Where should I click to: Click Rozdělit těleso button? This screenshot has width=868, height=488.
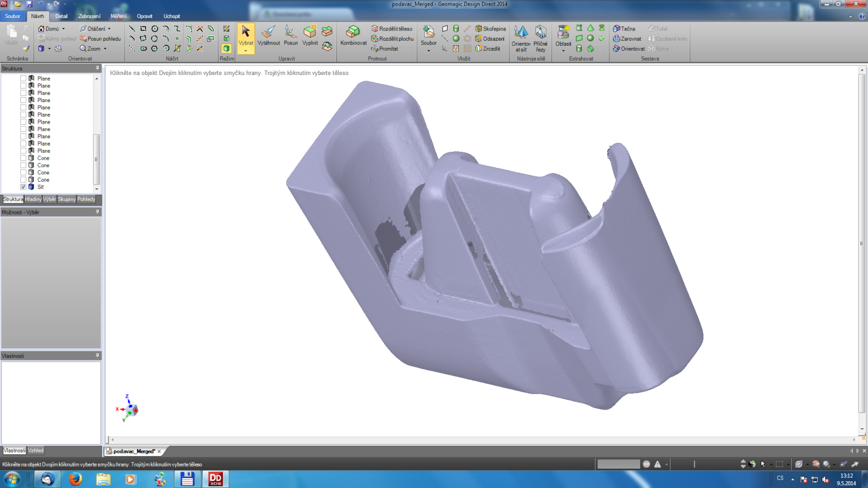[x=392, y=29]
